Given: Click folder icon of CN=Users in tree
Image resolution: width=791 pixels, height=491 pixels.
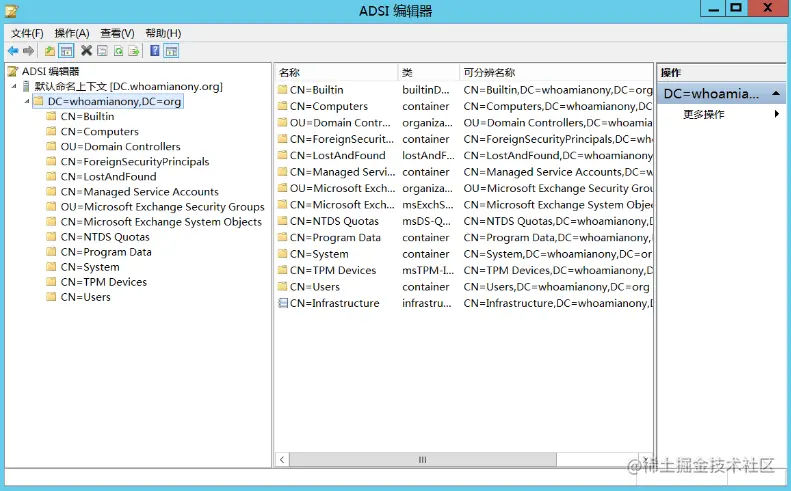Looking at the screenshot, I should pyautogui.click(x=51, y=297).
